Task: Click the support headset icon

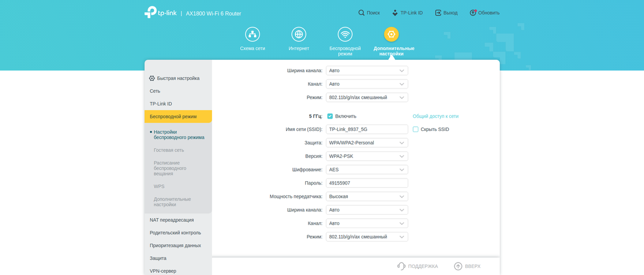Action: [x=402, y=266]
